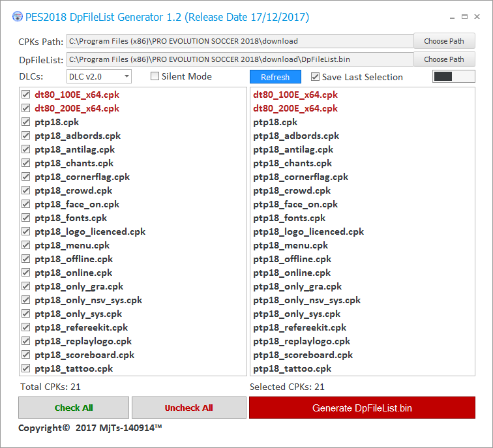Select ptp18_antilag.cpk in right selected list

[293, 149]
